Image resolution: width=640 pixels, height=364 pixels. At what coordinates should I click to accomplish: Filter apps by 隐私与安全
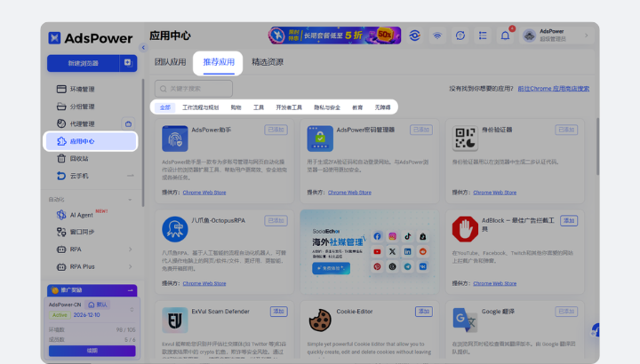[327, 107]
